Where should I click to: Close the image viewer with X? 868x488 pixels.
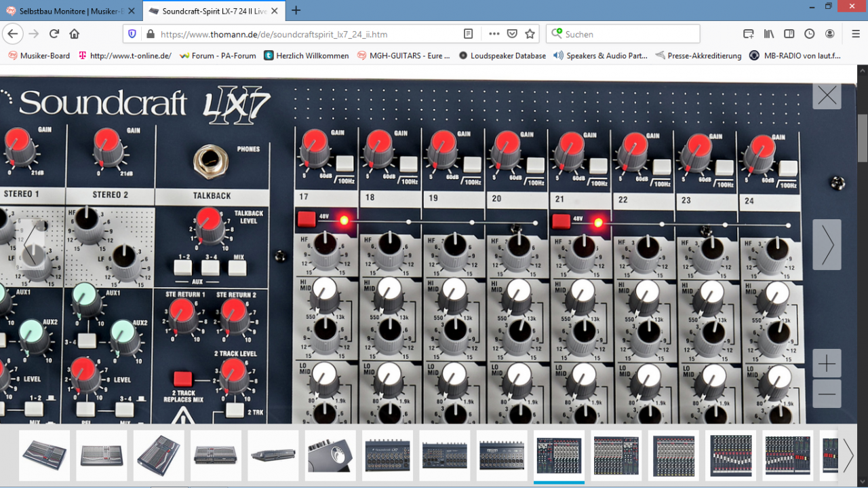(827, 96)
